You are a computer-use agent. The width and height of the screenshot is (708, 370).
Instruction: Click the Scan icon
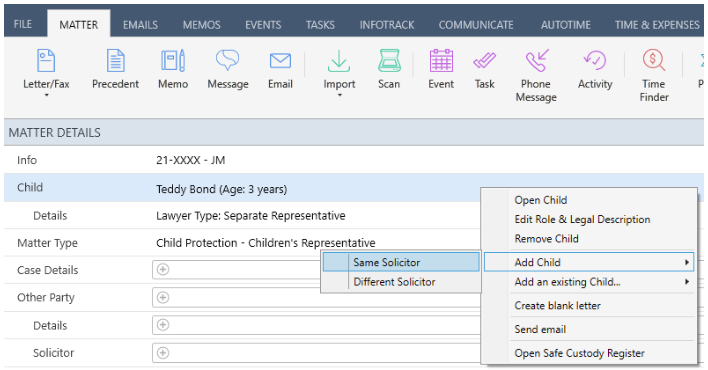[x=389, y=61]
